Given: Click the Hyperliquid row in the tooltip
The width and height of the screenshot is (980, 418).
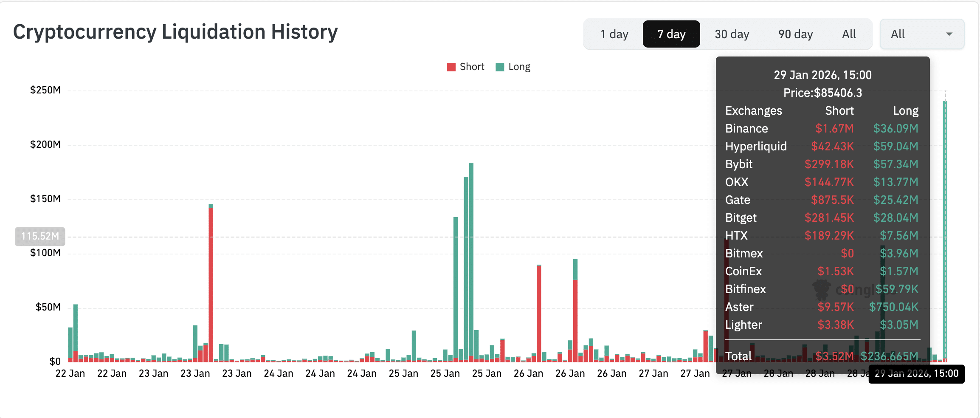Looking at the screenshot, I should tap(822, 147).
